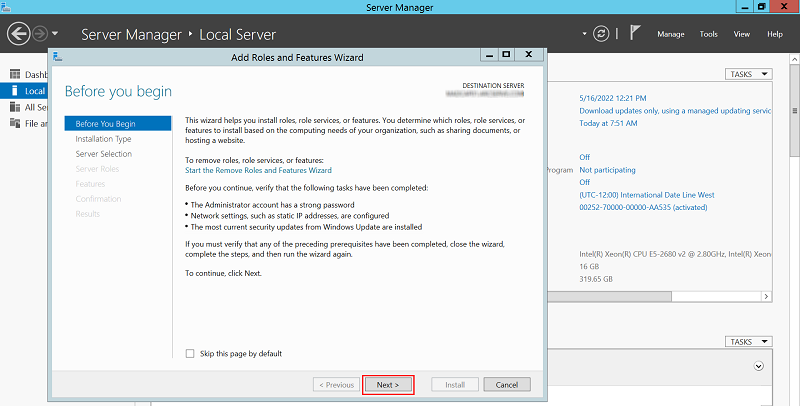The image size is (800, 406).
Task: Maximize the Add Roles and Features Wizard
Action: [506, 54]
